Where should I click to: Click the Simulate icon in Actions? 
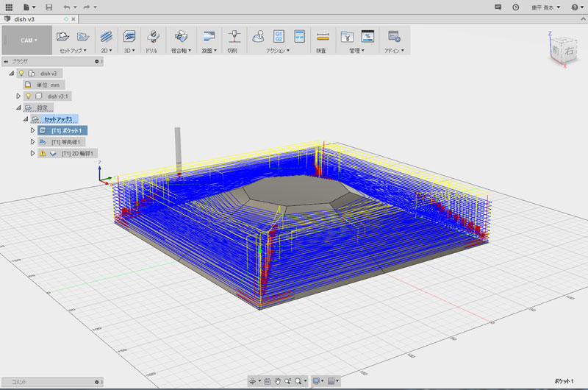click(x=259, y=36)
